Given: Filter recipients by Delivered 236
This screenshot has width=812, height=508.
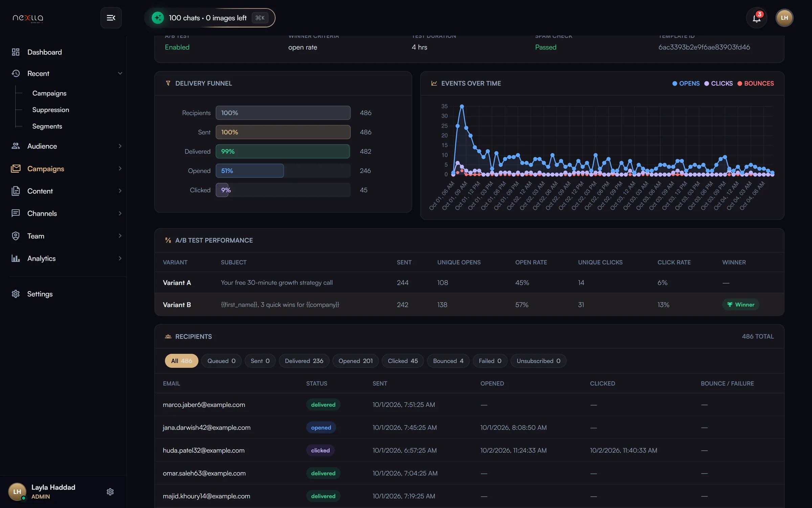Looking at the screenshot, I should tap(304, 361).
